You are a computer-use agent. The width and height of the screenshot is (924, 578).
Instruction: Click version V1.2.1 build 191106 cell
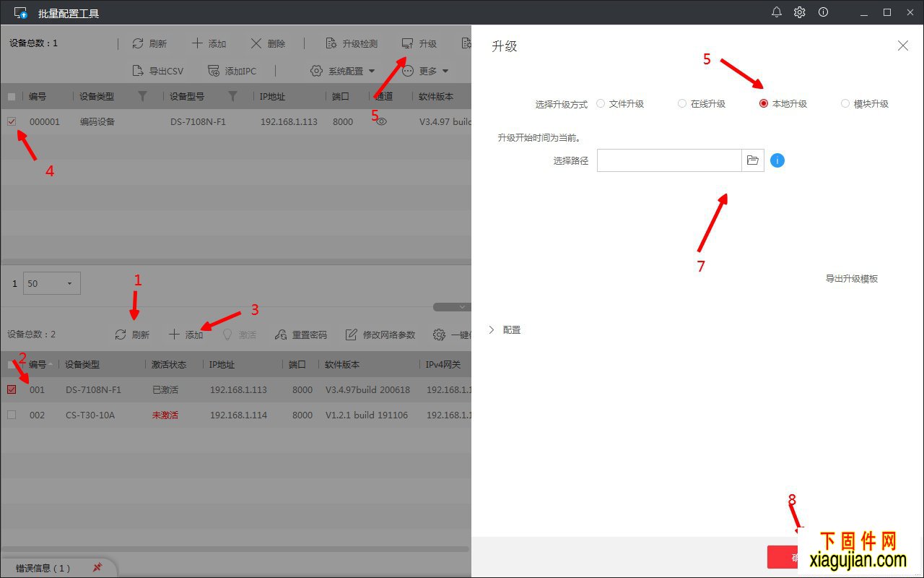pyautogui.click(x=367, y=415)
